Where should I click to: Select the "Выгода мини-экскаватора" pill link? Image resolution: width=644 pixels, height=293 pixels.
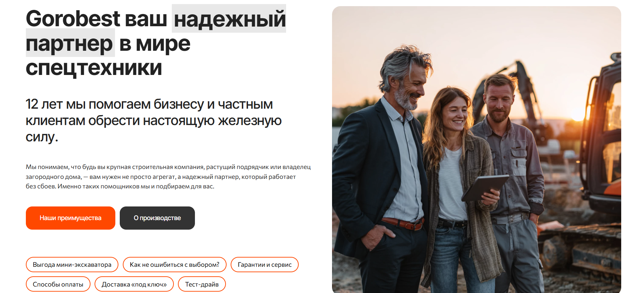pos(72,265)
